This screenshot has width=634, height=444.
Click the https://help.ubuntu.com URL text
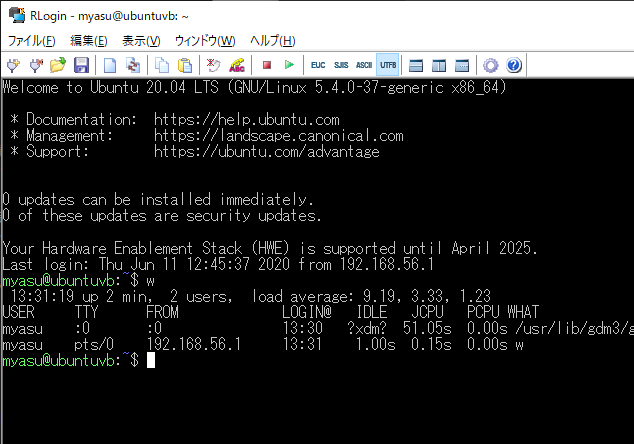pyautogui.click(x=247, y=120)
